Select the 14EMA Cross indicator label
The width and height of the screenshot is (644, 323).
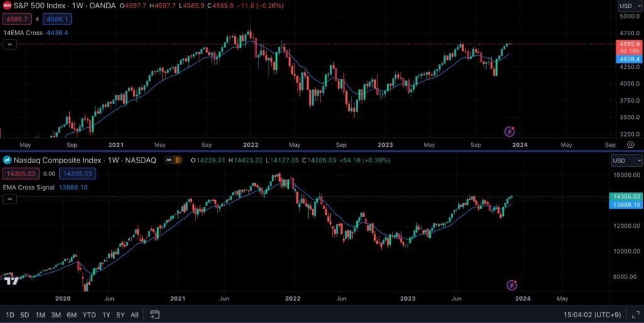pos(23,33)
